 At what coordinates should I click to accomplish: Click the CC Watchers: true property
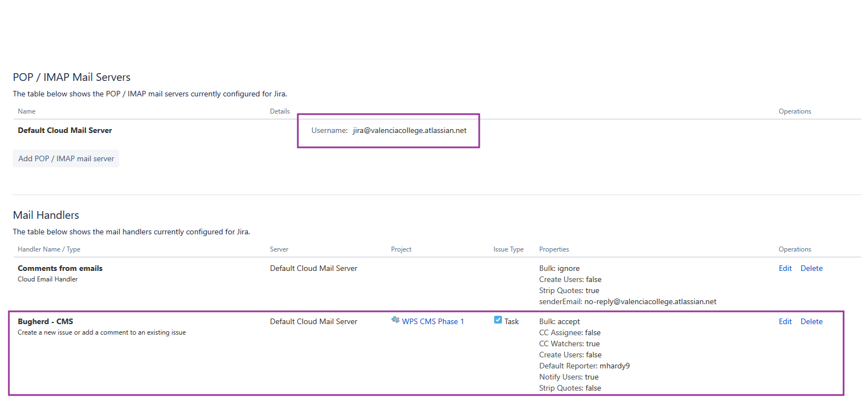point(570,343)
